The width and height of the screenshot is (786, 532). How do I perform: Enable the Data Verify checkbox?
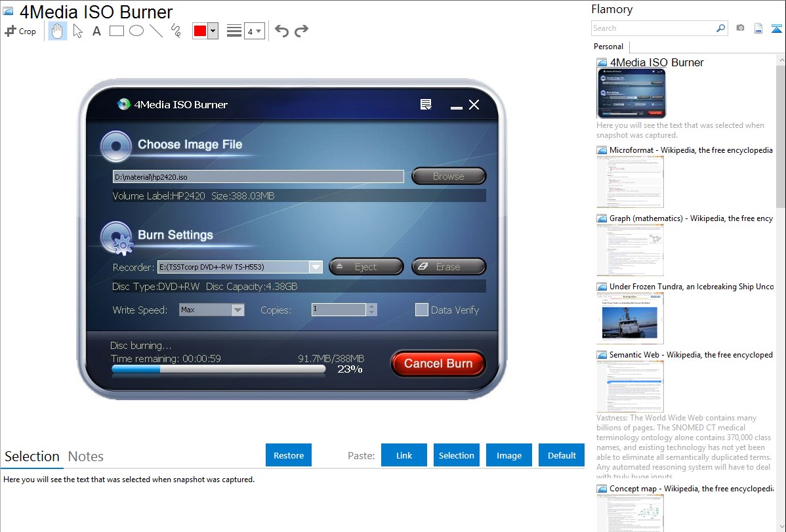click(422, 310)
